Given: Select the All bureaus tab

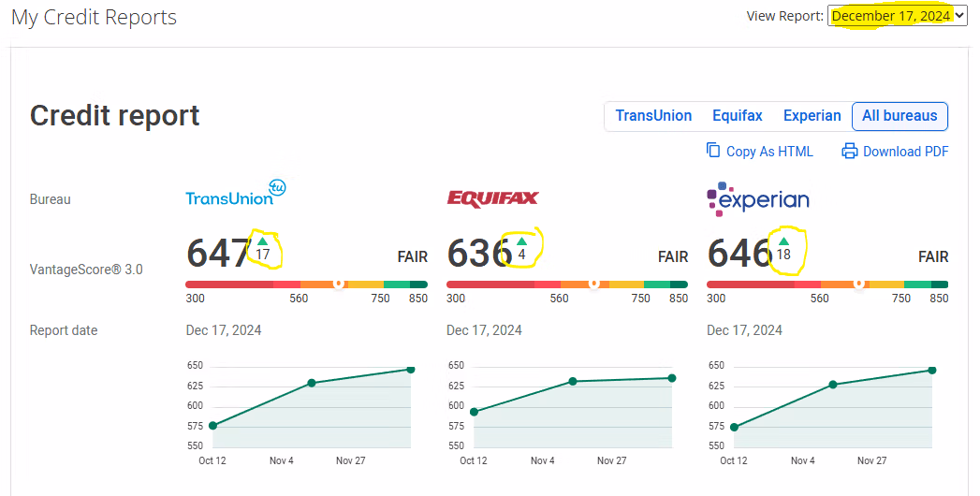Looking at the screenshot, I should point(900,116).
